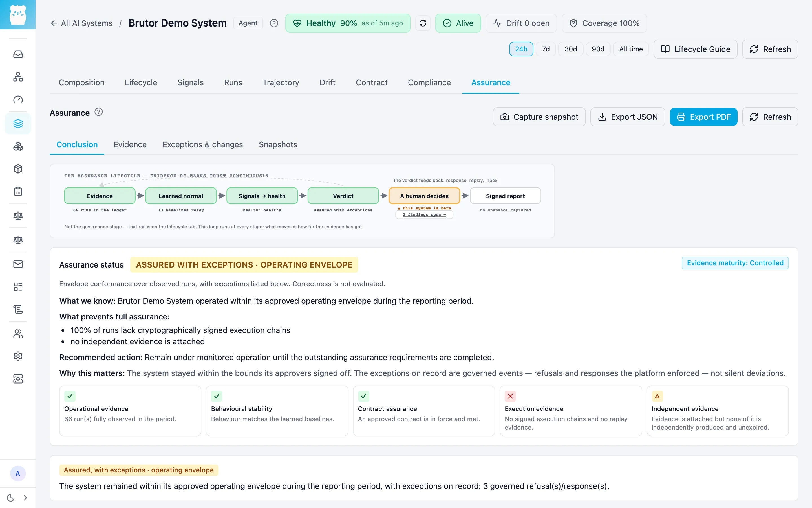This screenshot has width=812, height=508.
Task: Select the 24h time range
Action: pos(521,49)
